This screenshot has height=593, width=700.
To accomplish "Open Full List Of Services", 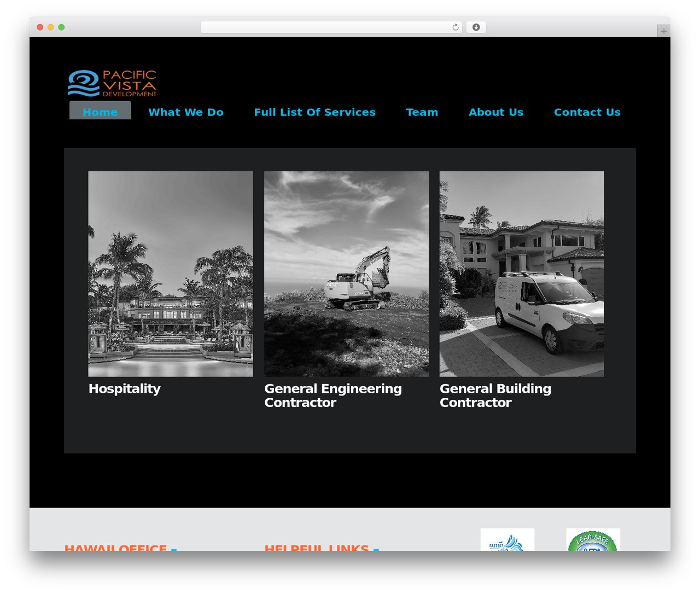I will click(x=314, y=112).
